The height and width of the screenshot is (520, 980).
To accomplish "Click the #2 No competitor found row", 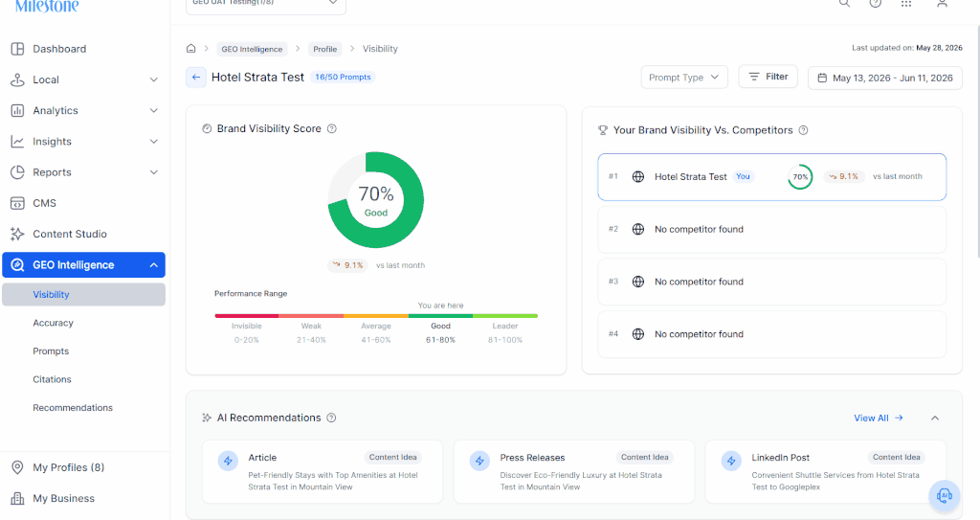I will point(772,229).
